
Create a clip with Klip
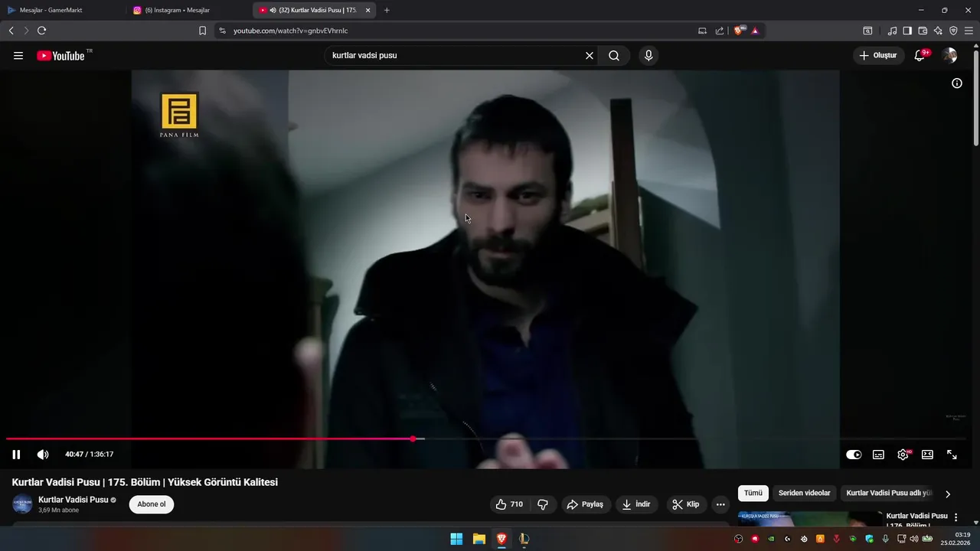686,504
